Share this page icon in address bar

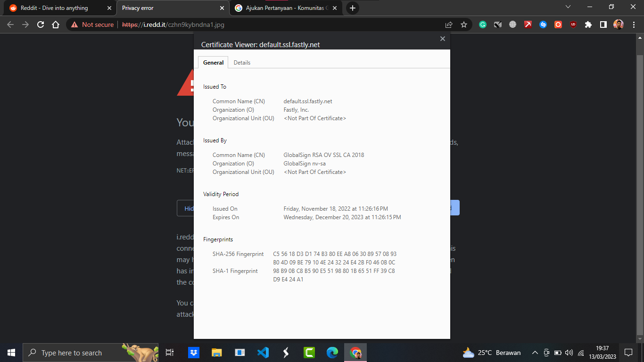click(x=449, y=25)
